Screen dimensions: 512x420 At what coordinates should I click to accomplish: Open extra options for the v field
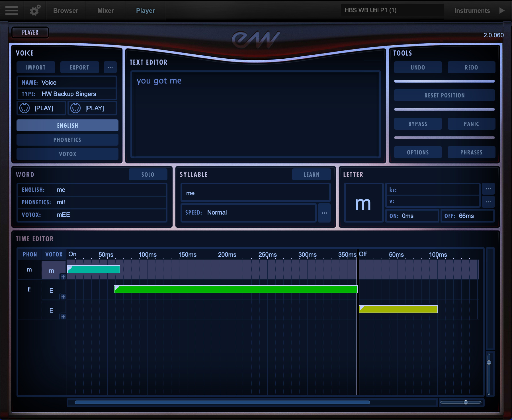click(x=488, y=201)
